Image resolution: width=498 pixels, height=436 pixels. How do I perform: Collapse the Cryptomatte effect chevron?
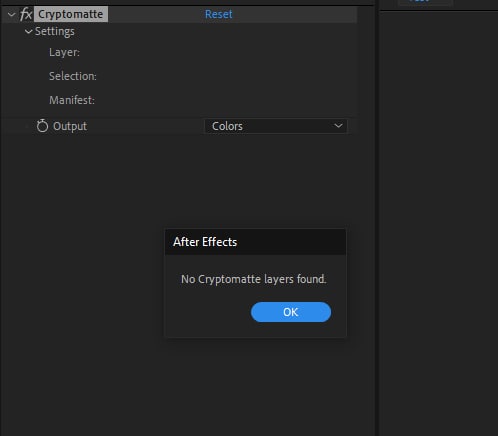[12, 15]
